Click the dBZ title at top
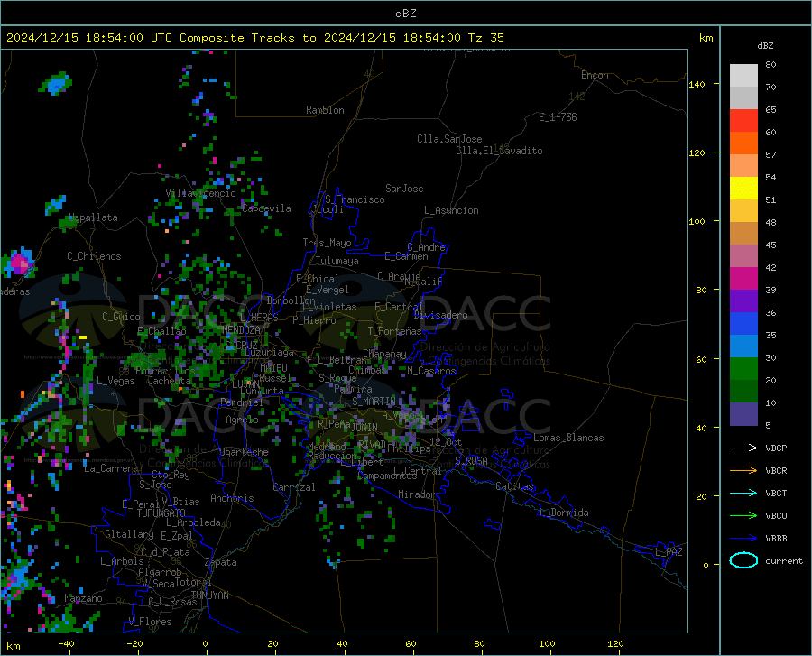The width and height of the screenshot is (812, 656). coord(405,14)
